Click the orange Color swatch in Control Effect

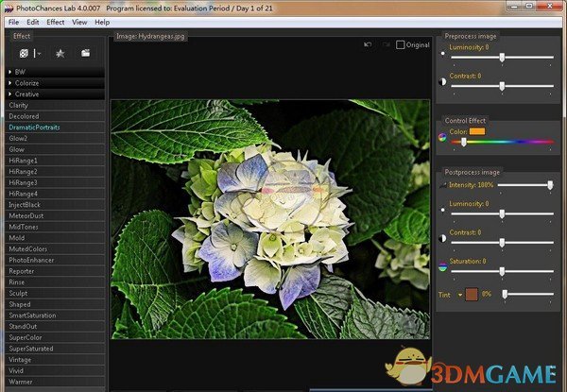pos(477,131)
